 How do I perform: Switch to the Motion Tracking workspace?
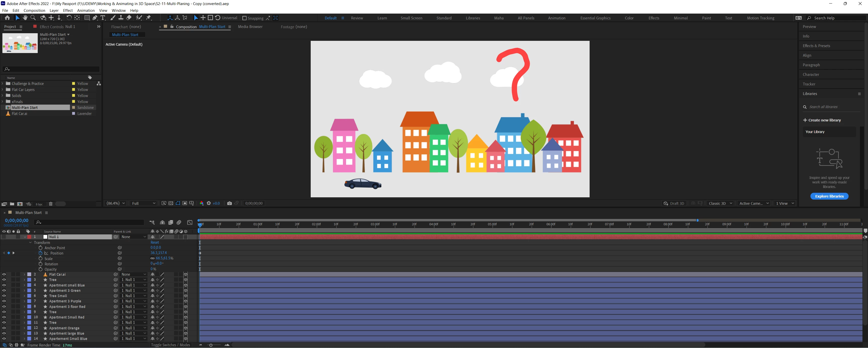(760, 18)
